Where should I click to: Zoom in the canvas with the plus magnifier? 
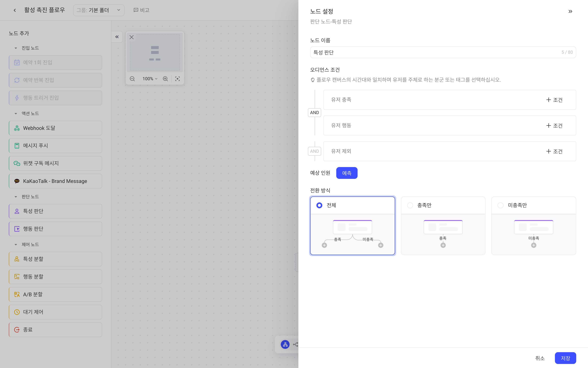[165, 79]
